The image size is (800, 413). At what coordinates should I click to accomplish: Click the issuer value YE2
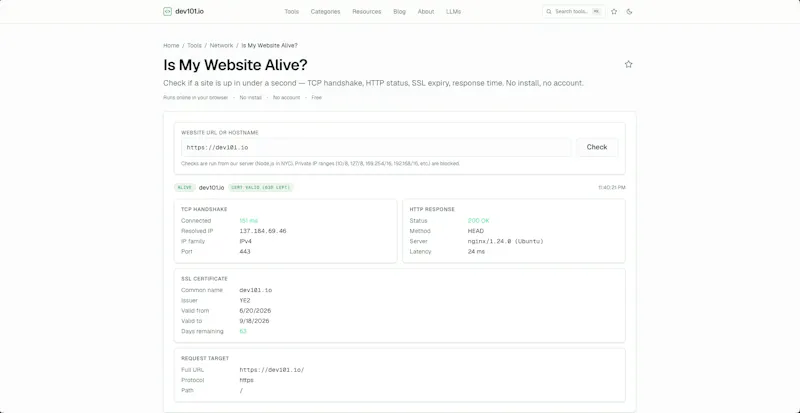245,301
